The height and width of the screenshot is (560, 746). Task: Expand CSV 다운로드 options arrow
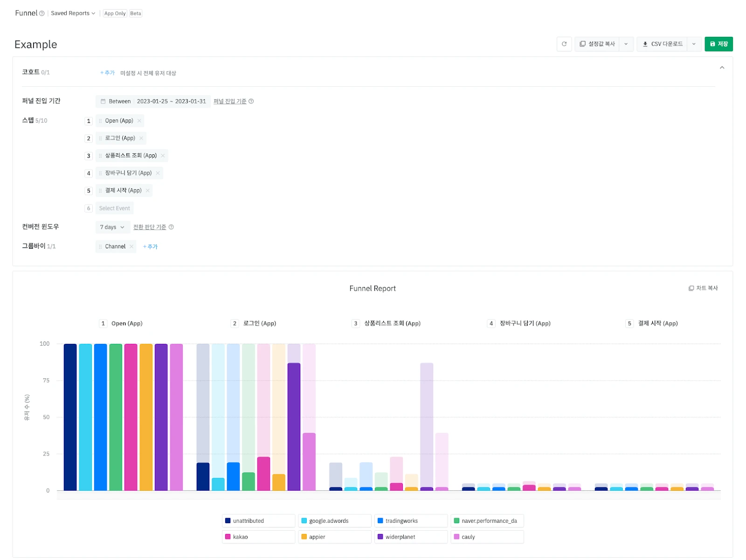[x=694, y=44]
